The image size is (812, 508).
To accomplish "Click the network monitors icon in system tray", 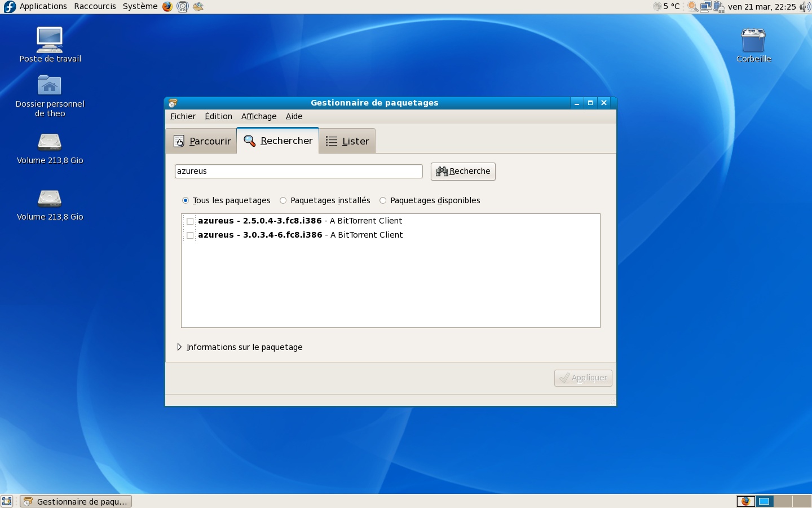I will click(705, 7).
